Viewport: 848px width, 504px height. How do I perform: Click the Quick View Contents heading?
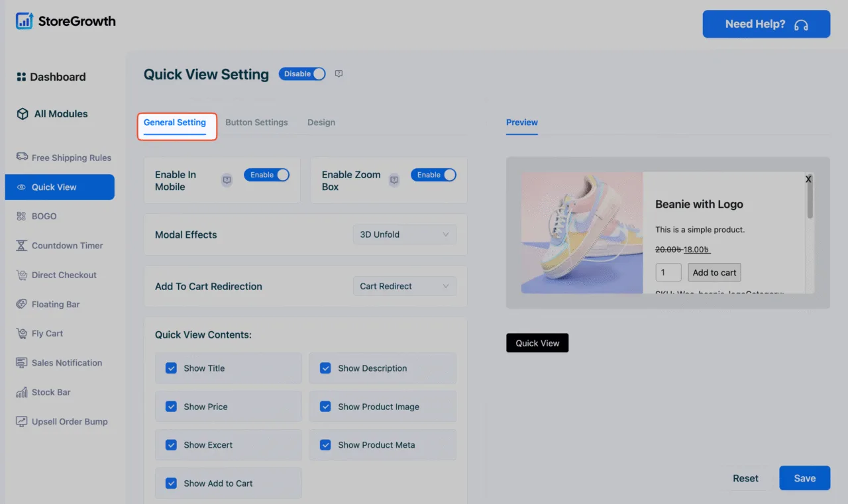coord(203,335)
